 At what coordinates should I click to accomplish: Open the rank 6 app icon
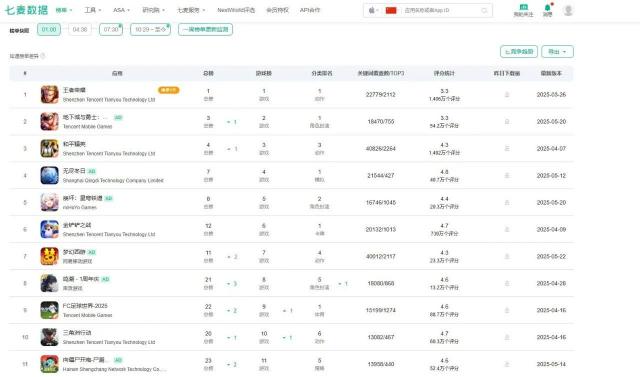pyautogui.click(x=49, y=229)
